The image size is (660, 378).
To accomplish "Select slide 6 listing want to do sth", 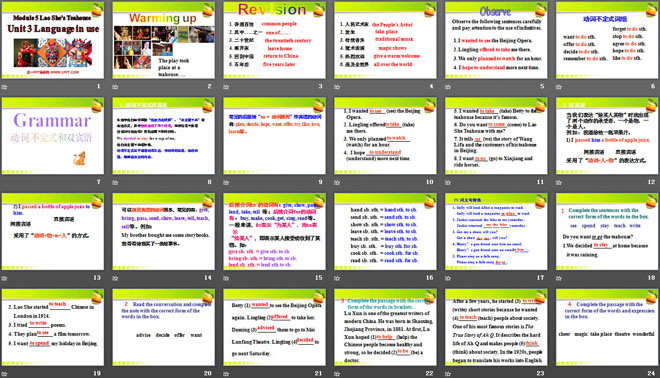I will click(x=607, y=40).
